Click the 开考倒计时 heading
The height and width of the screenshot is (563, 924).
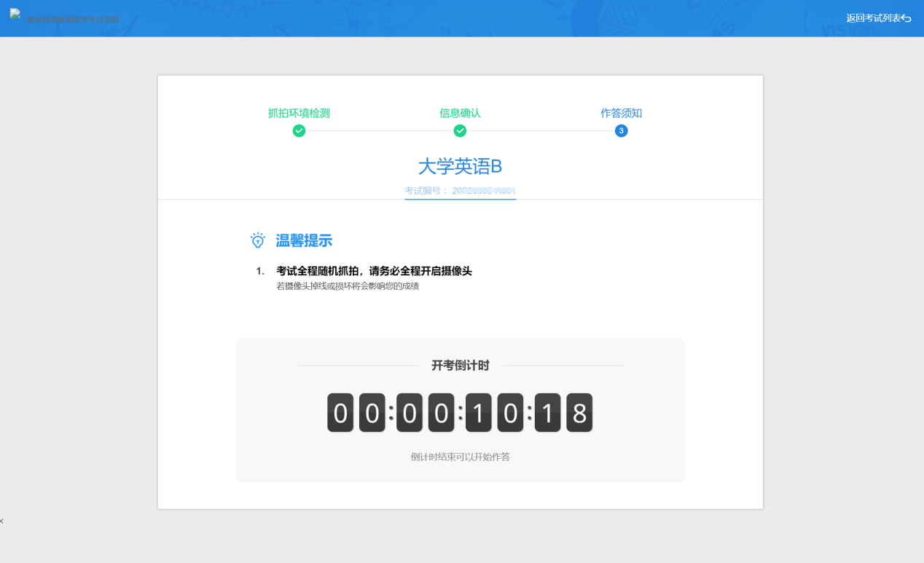point(460,366)
